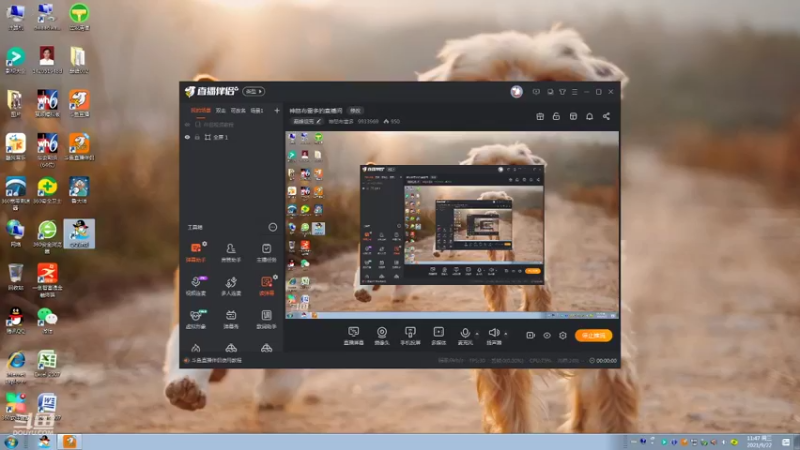This screenshot has width=800, height=450.
Task: Open the danmaku assistant tool in toolbox
Action: [195, 253]
